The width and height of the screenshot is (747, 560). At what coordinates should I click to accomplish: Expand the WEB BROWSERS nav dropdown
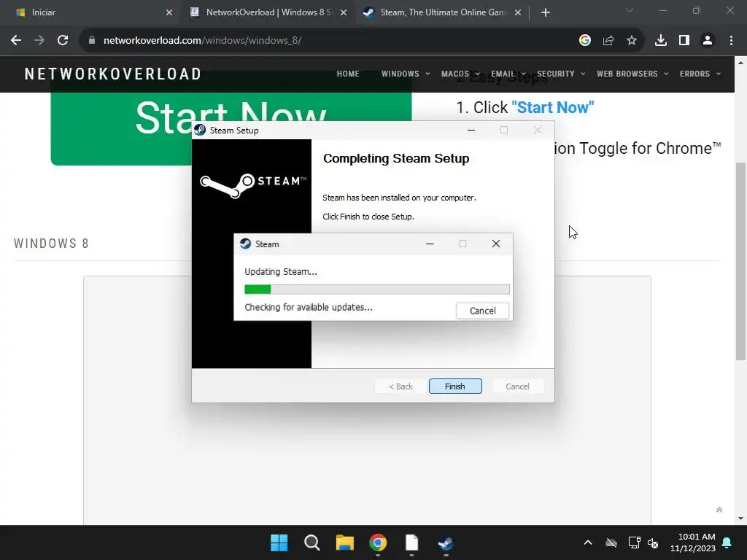tap(632, 74)
